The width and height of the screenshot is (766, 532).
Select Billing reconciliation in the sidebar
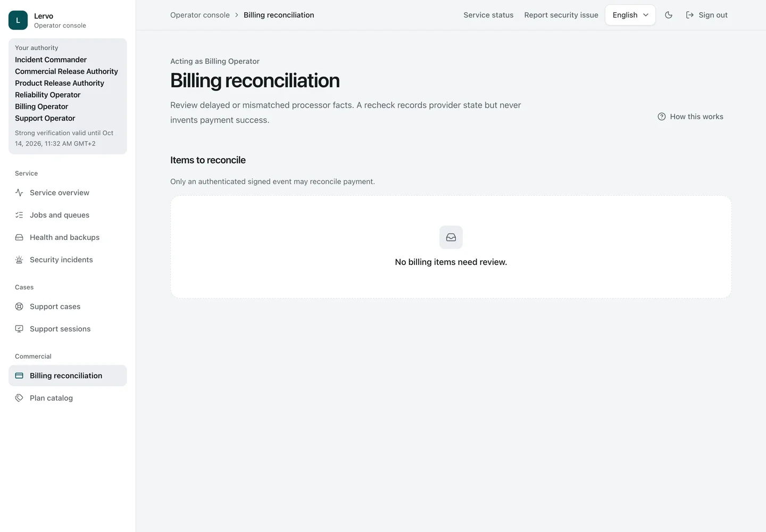(x=68, y=376)
